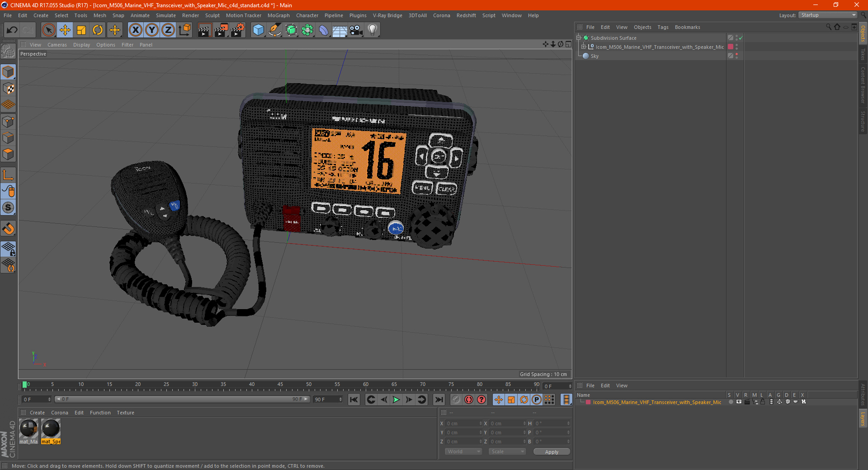Add a Subdivision Surface generator

click(291, 30)
